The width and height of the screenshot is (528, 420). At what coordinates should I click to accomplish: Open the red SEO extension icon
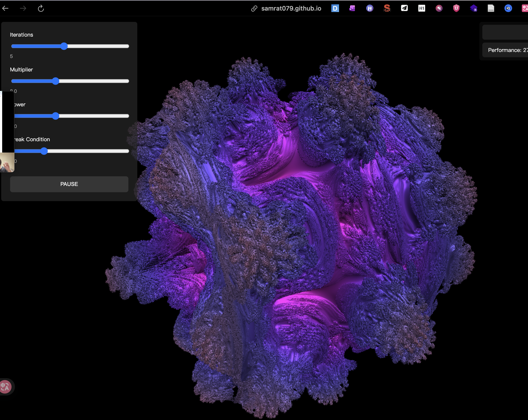[387, 8]
